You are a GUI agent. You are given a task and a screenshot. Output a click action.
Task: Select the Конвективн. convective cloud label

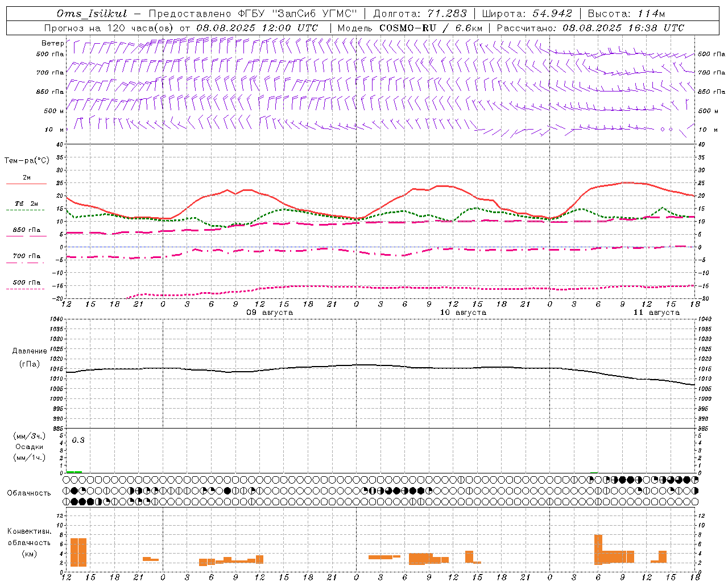pyautogui.click(x=30, y=531)
